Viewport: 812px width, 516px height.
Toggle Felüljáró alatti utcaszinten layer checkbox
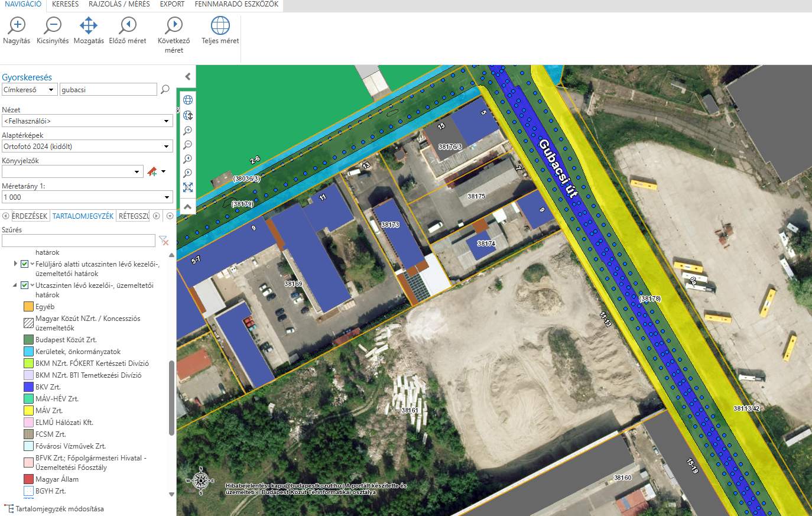pos(24,264)
